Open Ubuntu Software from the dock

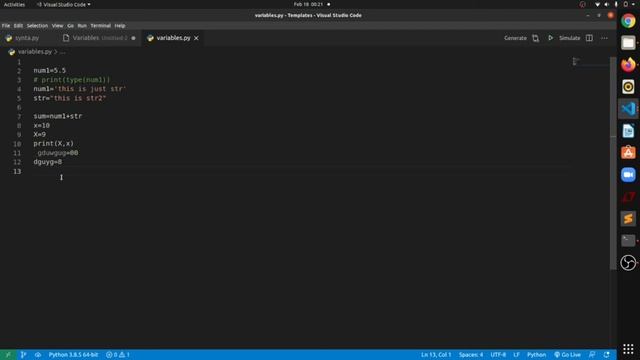click(628, 153)
